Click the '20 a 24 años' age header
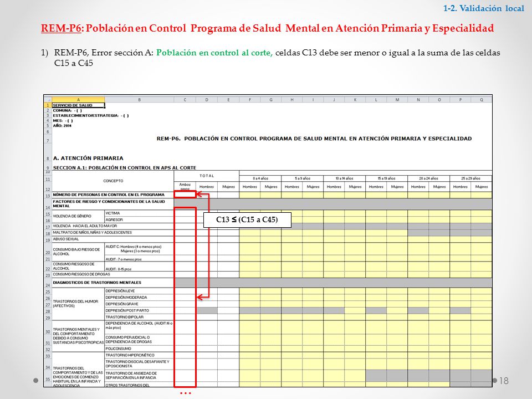This screenshot has height=399, width=532. [x=428, y=178]
